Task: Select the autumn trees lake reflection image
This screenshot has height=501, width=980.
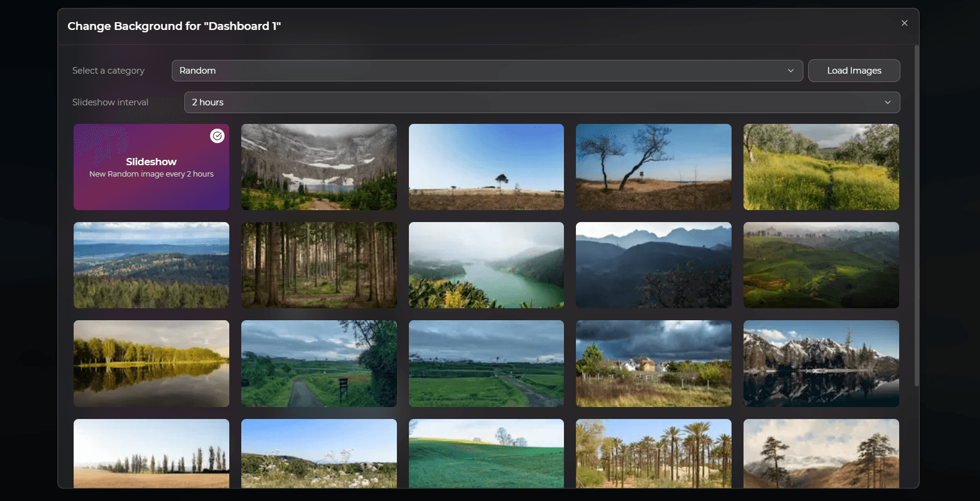Action: [151, 363]
